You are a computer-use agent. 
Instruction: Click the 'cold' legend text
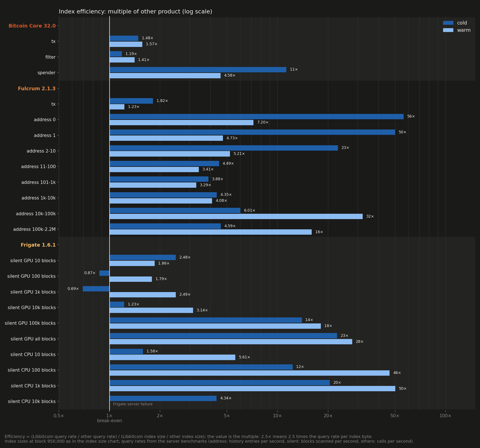click(x=462, y=23)
